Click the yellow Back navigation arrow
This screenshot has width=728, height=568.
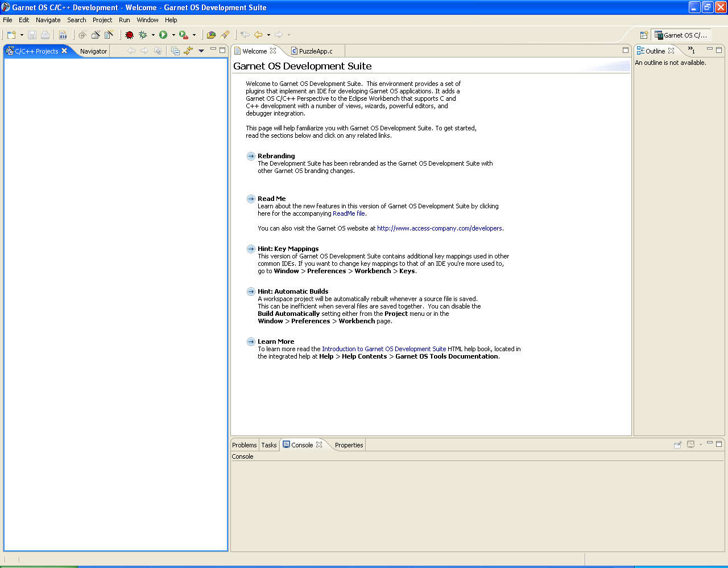258,35
